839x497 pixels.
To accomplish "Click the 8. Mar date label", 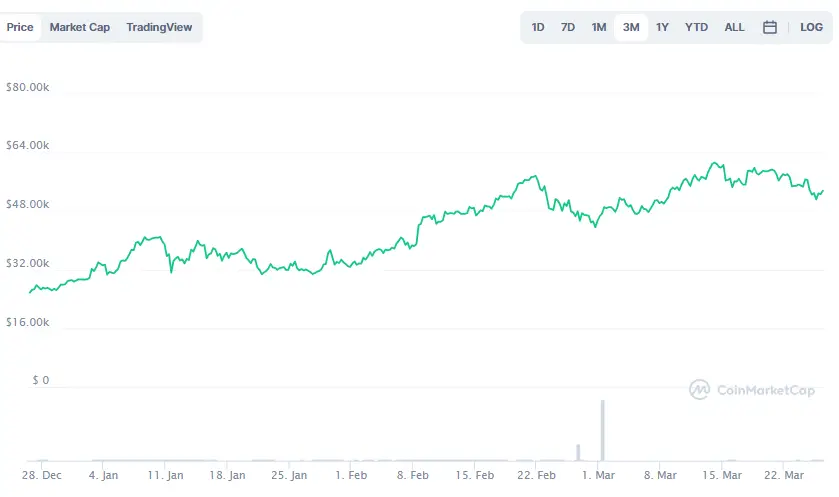I will (x=660, y=475).
